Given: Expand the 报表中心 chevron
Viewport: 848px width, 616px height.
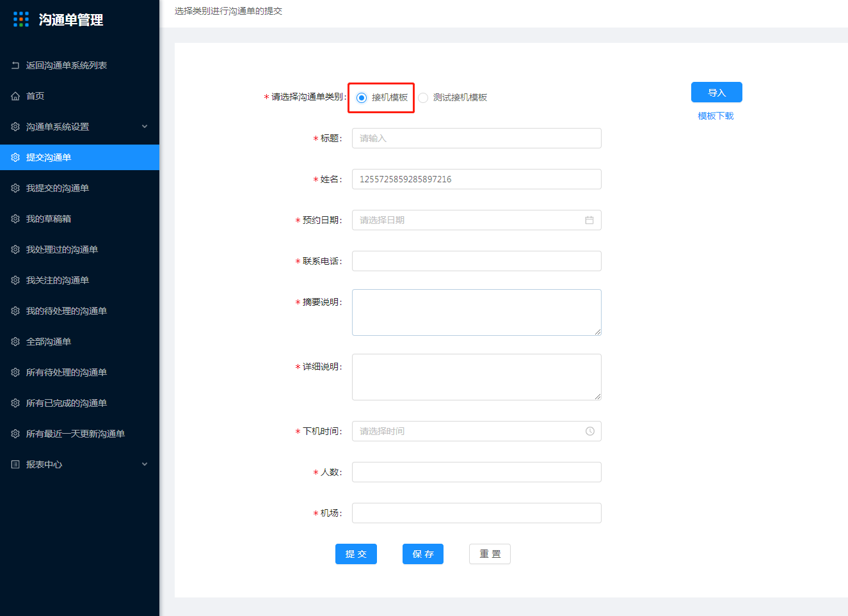Looking at the screenshot, I should pos(145,464).
